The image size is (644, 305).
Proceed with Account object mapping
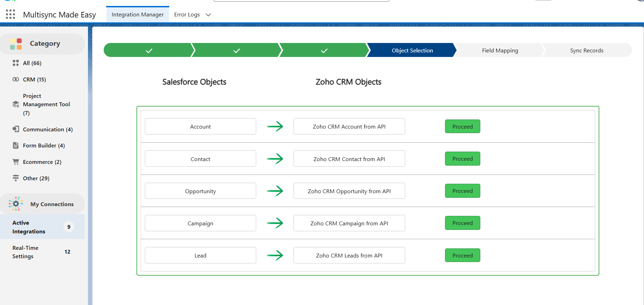[462, 126]
